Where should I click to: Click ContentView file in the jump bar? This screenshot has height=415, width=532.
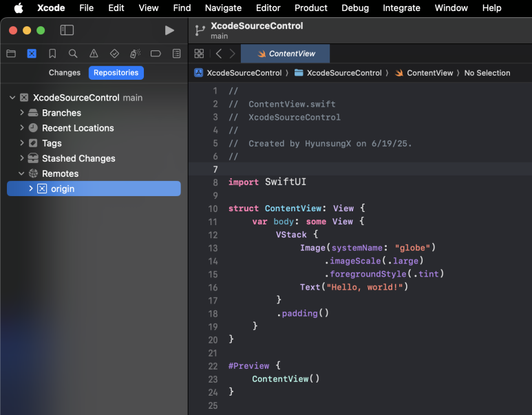[x=424, y=73]
